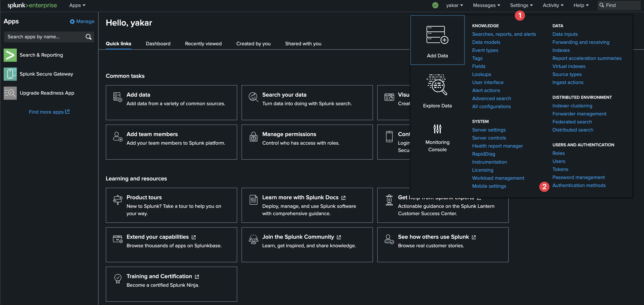
Task: Click the green health status check icon
Action: click(435, 5)
